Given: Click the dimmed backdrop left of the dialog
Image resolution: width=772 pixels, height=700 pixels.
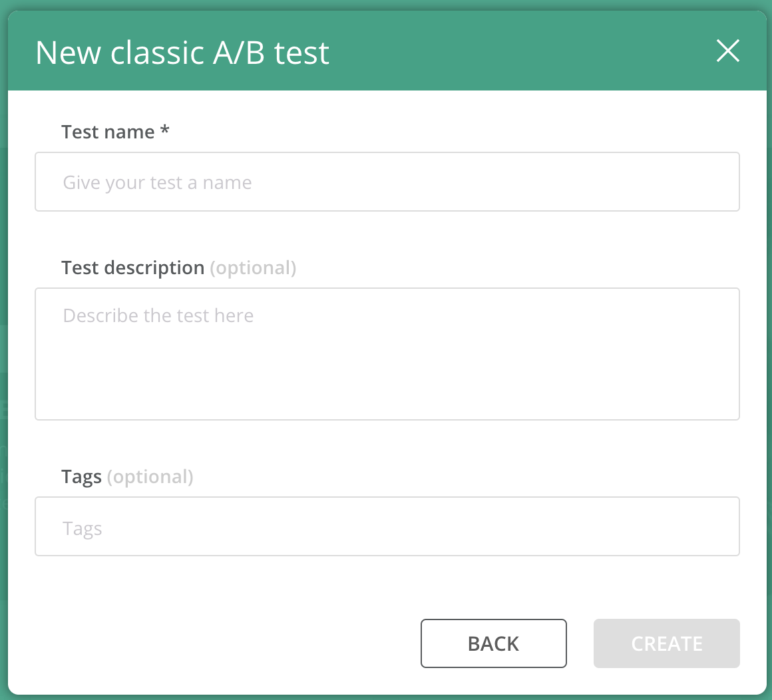Looking at the screenshot, I should (3, 345).
